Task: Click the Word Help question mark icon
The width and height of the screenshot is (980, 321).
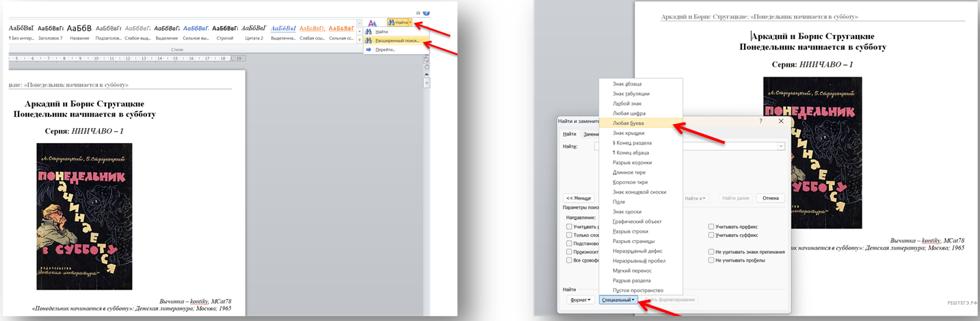Action: [x=426, y=12]
